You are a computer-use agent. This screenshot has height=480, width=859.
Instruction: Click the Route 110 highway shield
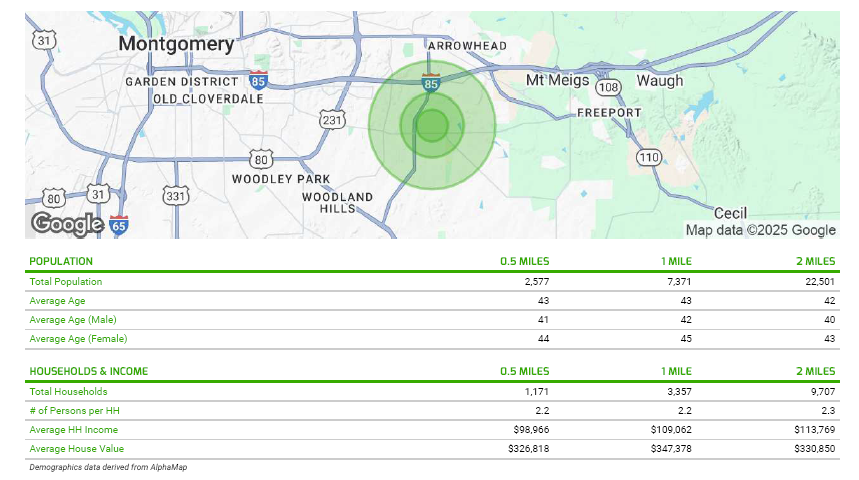point(649,157)
